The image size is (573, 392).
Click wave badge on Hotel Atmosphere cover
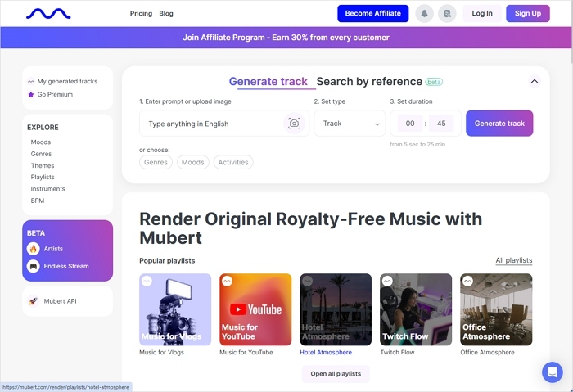308,282
